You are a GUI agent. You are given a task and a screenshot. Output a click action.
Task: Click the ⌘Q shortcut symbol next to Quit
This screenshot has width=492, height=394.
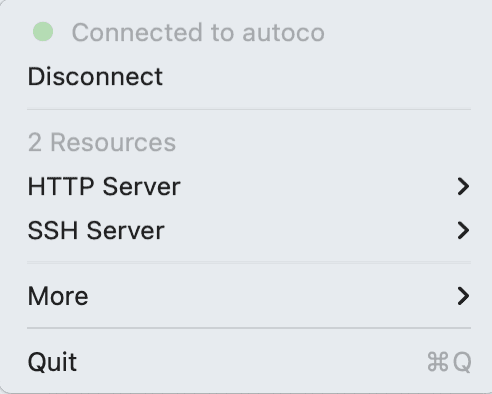pos(449,362)
